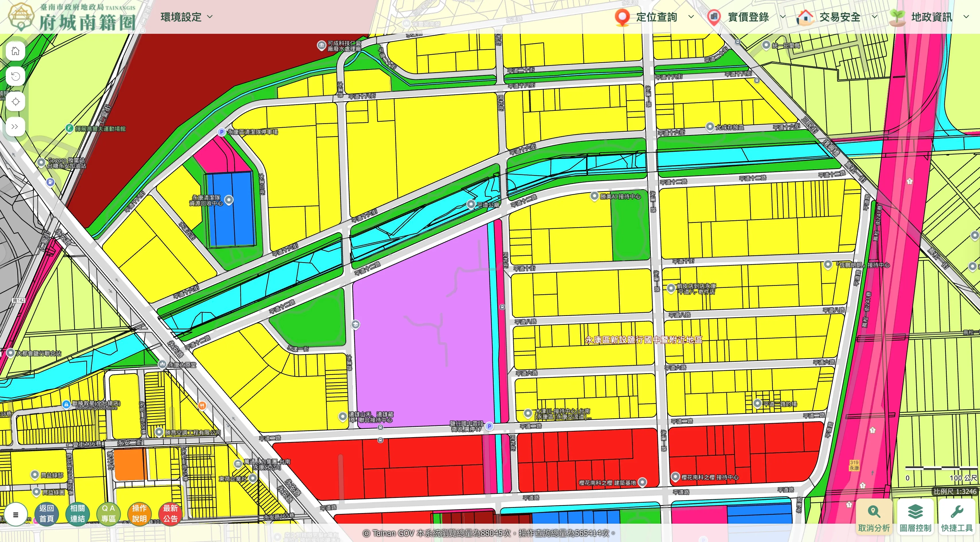Viewport: 980px width, 542px height.
Task: Open the 快捷工具 wrench tools
Action: click(x=957, y=517)
